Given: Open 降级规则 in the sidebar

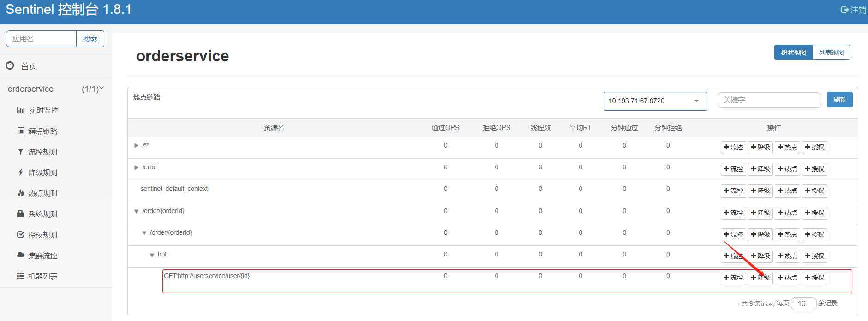Looking at the screenshot, I should click(x=43, y=173).
